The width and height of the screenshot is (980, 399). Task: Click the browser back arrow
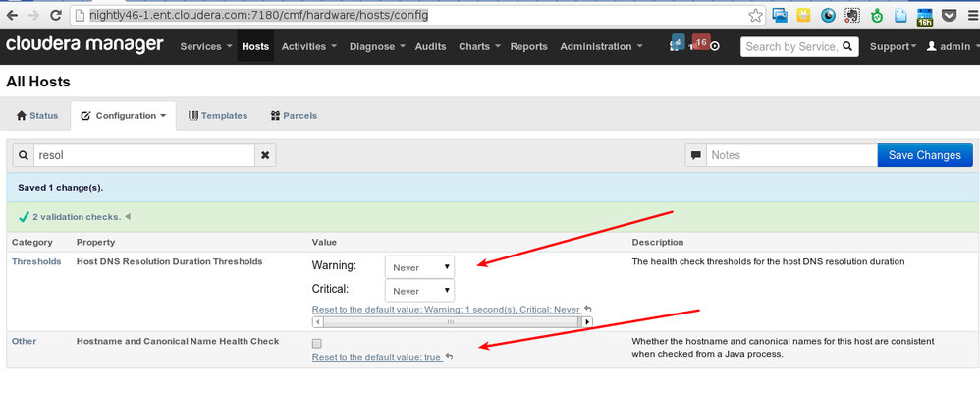tap(11, 15)
